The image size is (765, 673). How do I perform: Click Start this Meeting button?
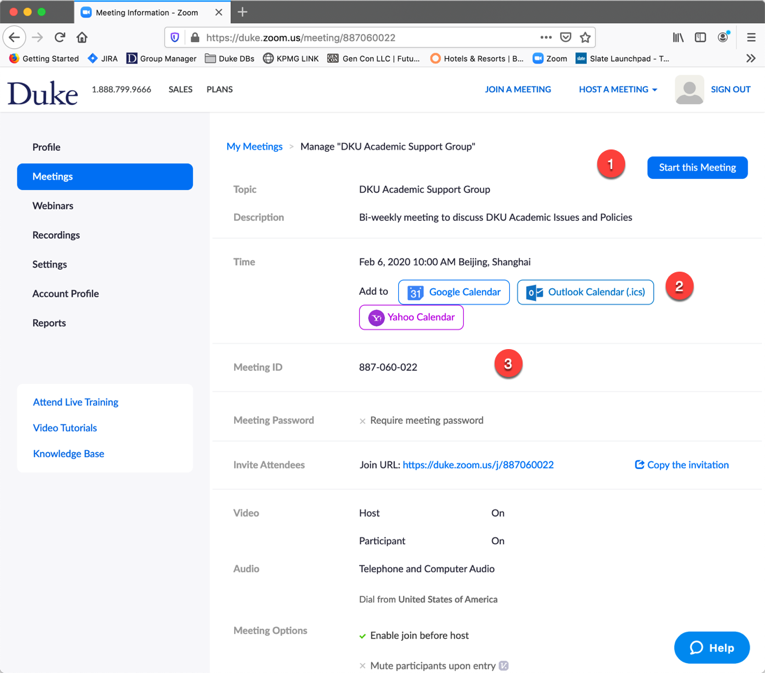click(697, 167)
